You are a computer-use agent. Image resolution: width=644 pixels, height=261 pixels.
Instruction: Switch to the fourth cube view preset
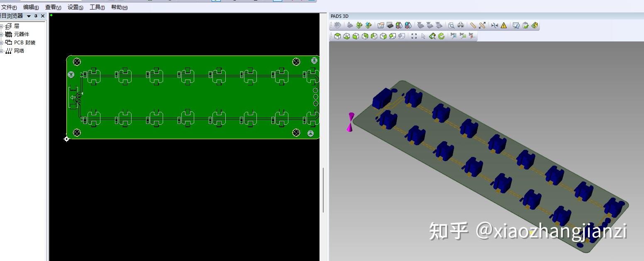[x=365, y=36]
